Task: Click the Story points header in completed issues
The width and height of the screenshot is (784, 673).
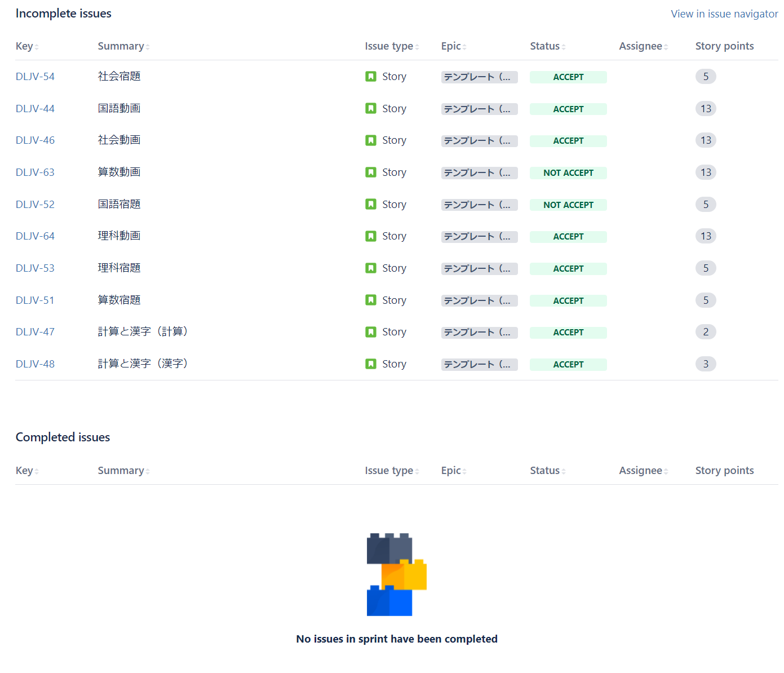Action: (x=724, y=471)
